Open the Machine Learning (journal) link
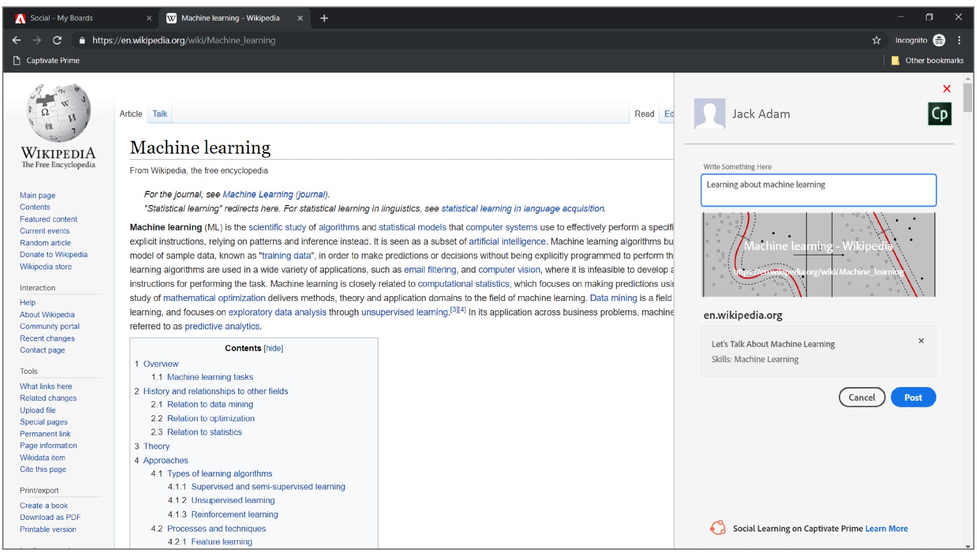This screenshot has height=560, width=977. click(x=275, y=194)
